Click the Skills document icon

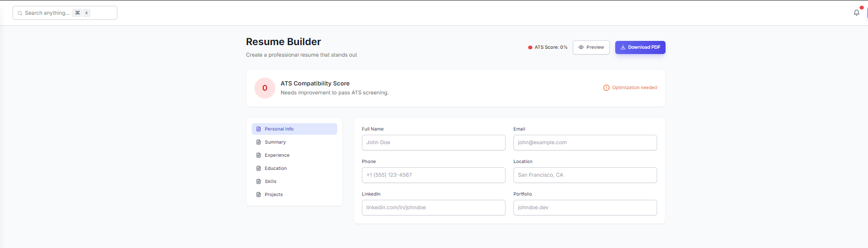259,181
